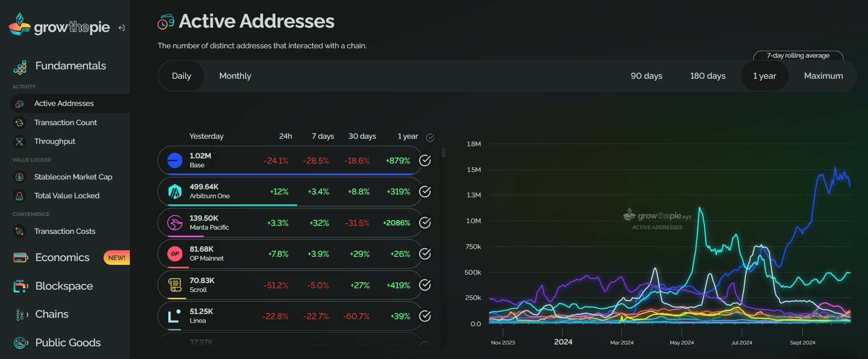The image size is (868, 359).
Task: Toggle Arbitrum One chain checkmark
Action: point(425,191)
